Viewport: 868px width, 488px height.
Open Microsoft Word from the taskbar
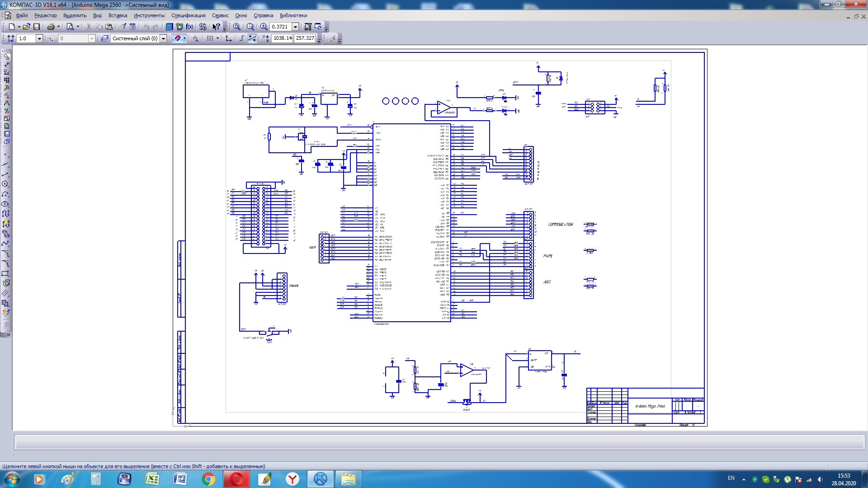point(180,479)
